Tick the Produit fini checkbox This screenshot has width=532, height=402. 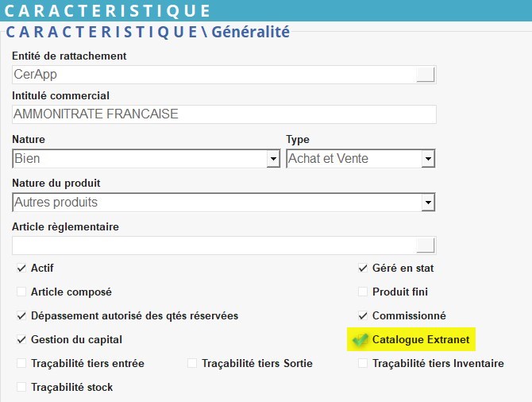[x=363, y=292]
